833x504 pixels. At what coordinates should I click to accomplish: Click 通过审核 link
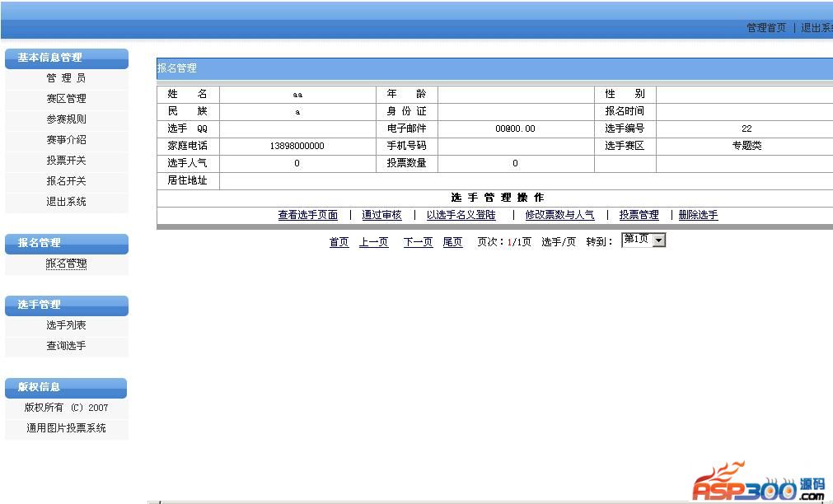click(381, 215)
